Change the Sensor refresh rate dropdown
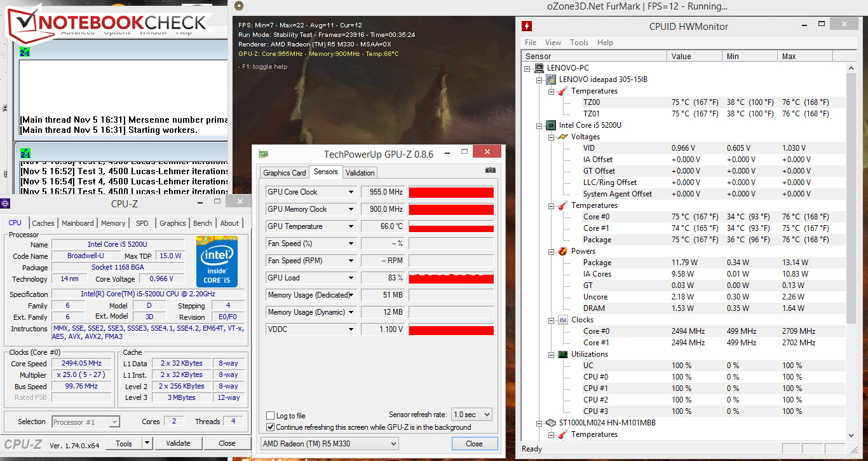 [x=471, y=415]
